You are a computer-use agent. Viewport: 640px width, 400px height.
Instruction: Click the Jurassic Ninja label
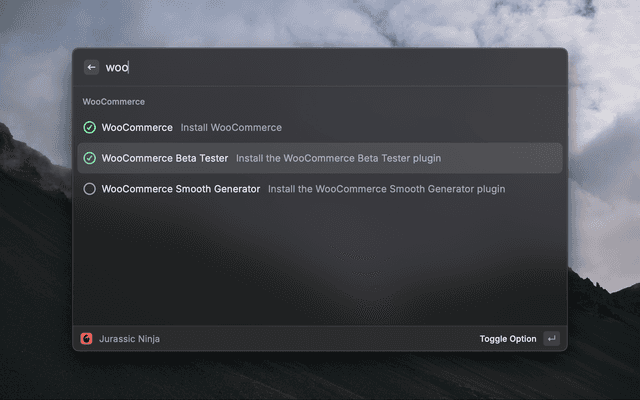[129, 339]
